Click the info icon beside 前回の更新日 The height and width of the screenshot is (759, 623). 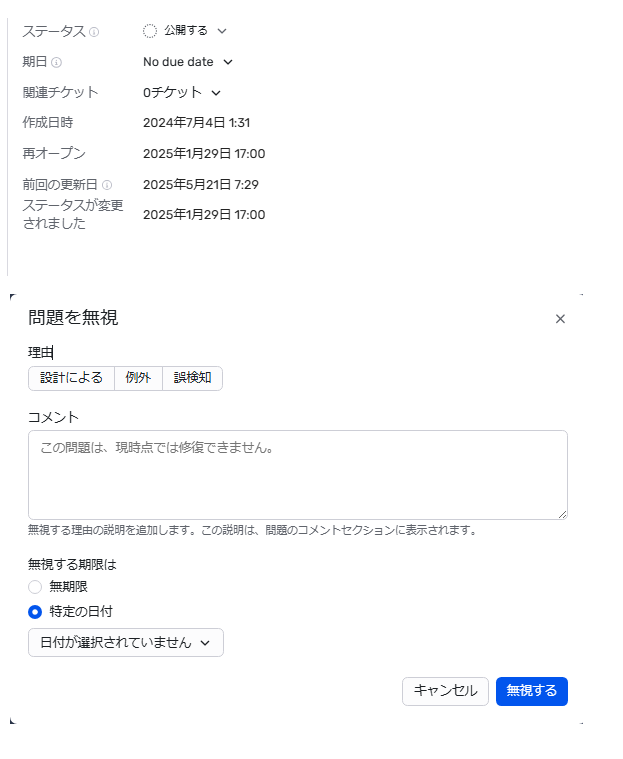[x=107, y=185]
